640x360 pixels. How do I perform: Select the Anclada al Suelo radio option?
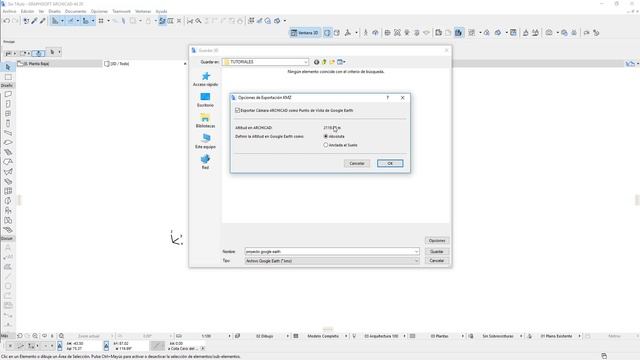pyautogui.click(x=326, y=145)
